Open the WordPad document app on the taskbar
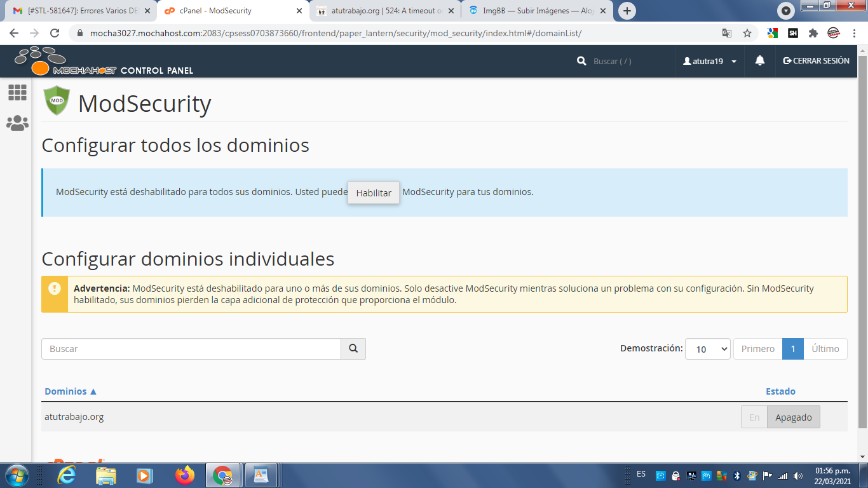 point(261,475)
